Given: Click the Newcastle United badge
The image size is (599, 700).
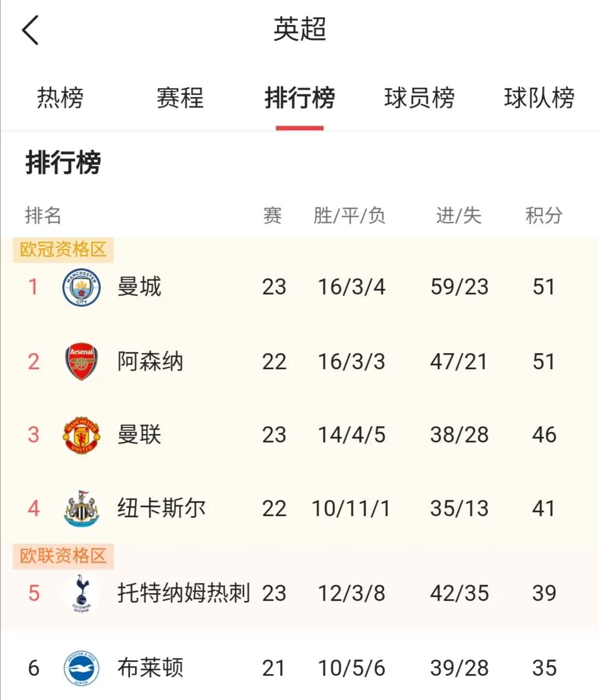Looking at the screenshot, I should (81, 509).
